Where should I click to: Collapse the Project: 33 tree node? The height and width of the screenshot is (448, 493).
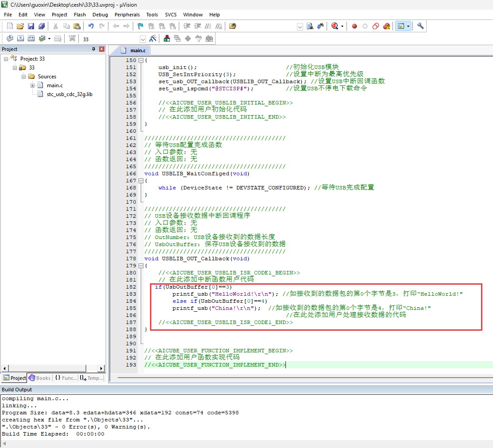coord(6,59)
